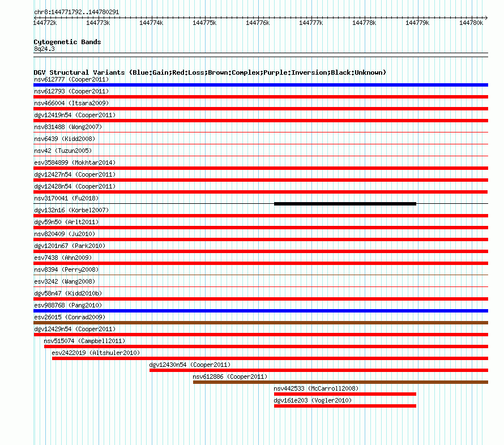Screen dimensions: 504x445
Task: Click the 144779k ruler position
Action: tap(417, 23)
